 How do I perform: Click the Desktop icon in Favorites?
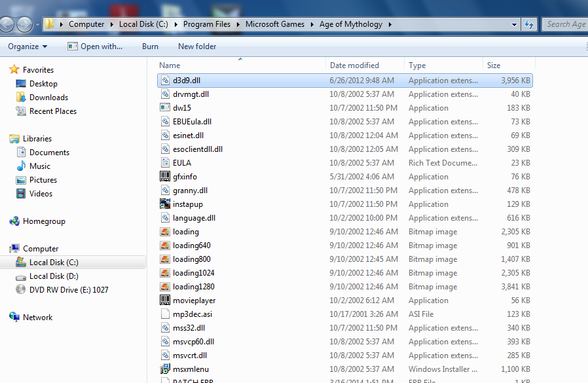[x=21, y=84]
